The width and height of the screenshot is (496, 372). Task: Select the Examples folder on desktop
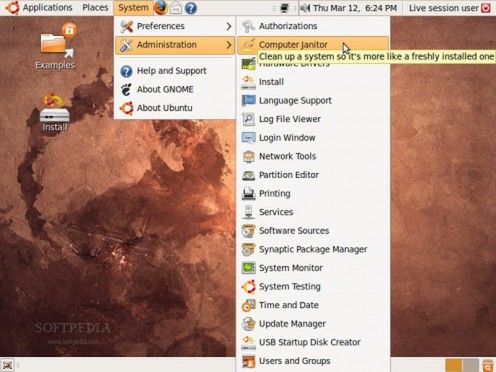[x=57, y=46]
